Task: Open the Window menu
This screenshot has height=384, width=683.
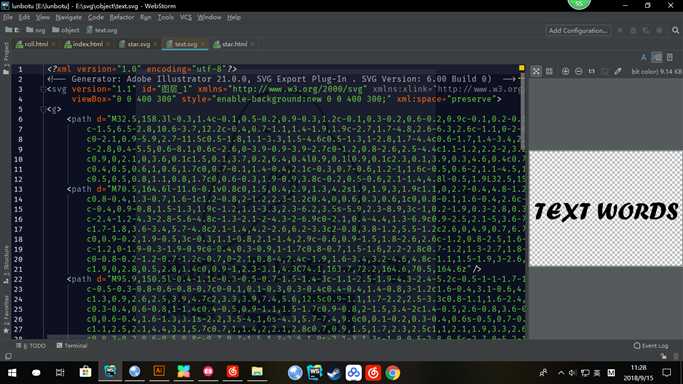Action: click(209, 17)
